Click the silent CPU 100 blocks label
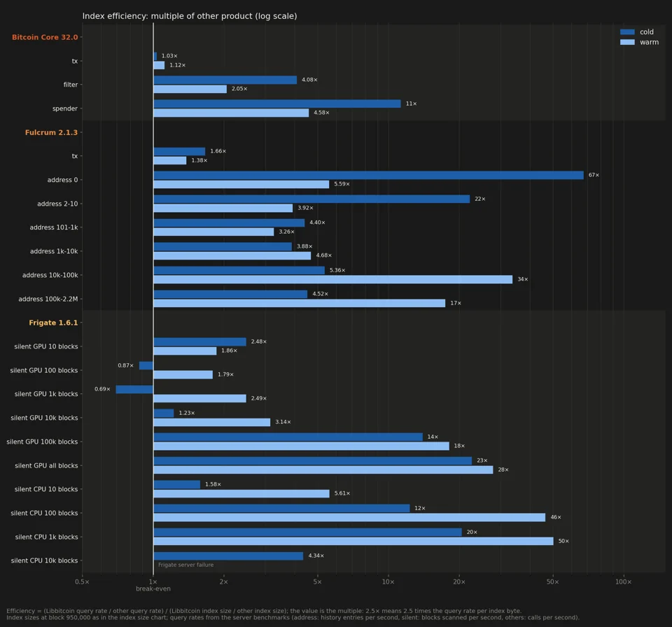The width and height of the screenshot is (672, 627). click(x=45, y=513)
